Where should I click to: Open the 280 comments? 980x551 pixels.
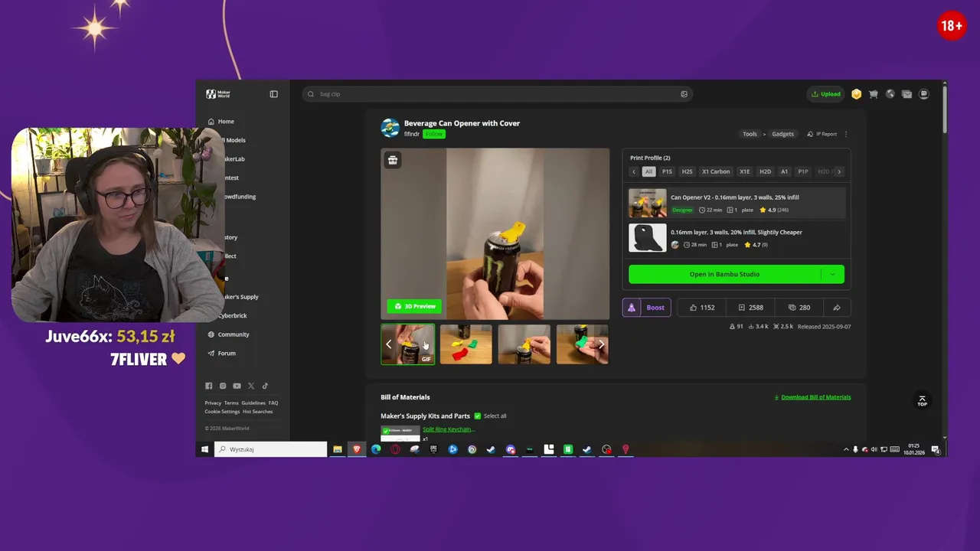coord(799,308)
